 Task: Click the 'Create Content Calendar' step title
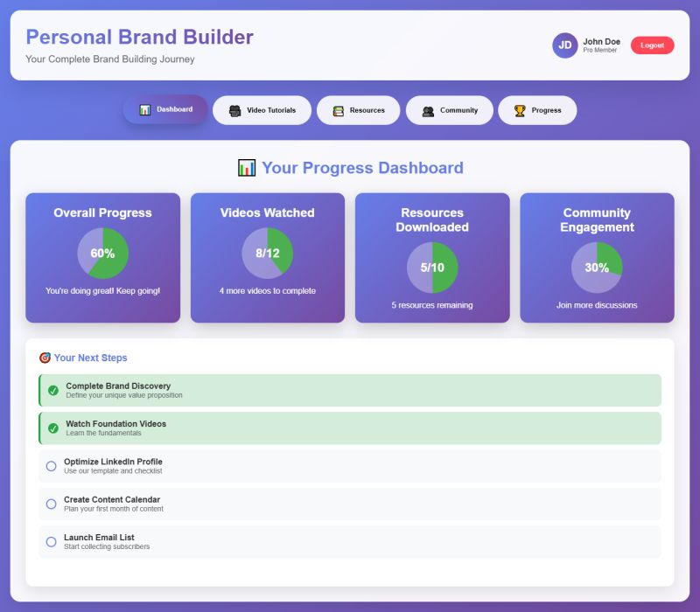pyautogui.click(x=112, y=499)
